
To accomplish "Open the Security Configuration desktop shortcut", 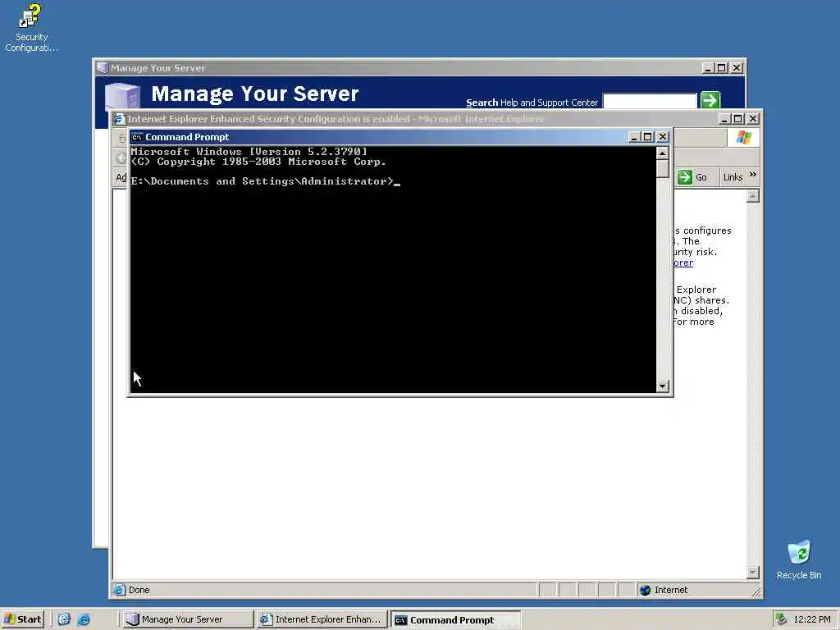I will (x=31, y=28).
